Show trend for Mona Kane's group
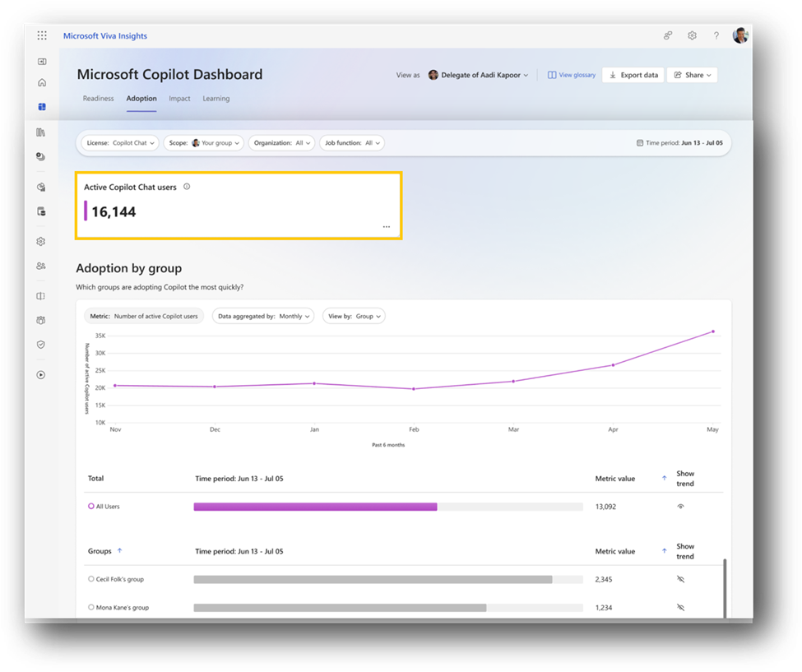Viewport: 802px width, 672px height. pos(679,607)
